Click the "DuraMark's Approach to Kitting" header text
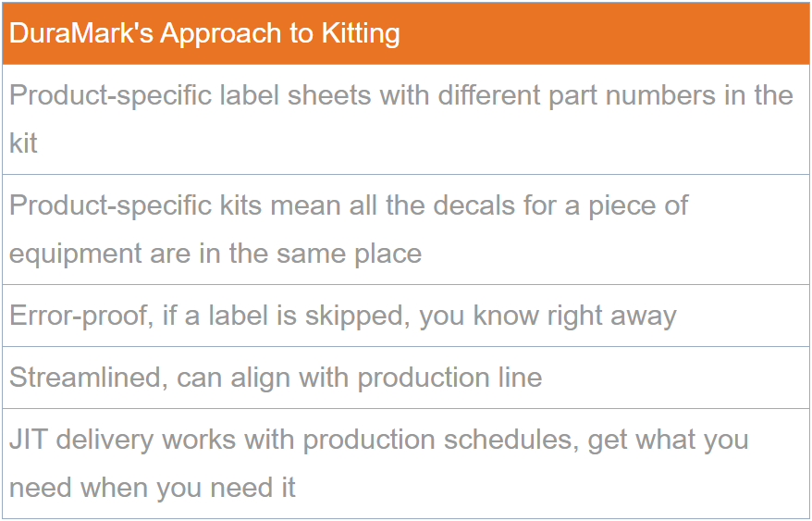 coord(204,33)
